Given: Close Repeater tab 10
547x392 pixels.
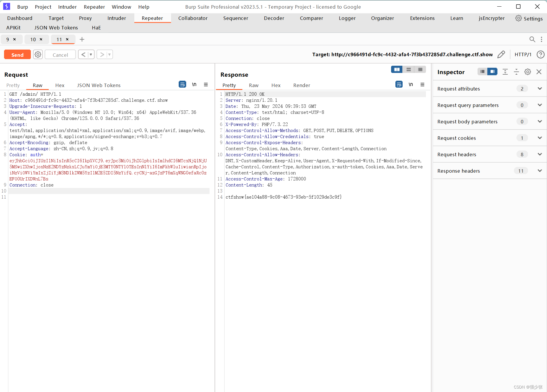Looking at the screenshot, I should click(x=41, y=39).
